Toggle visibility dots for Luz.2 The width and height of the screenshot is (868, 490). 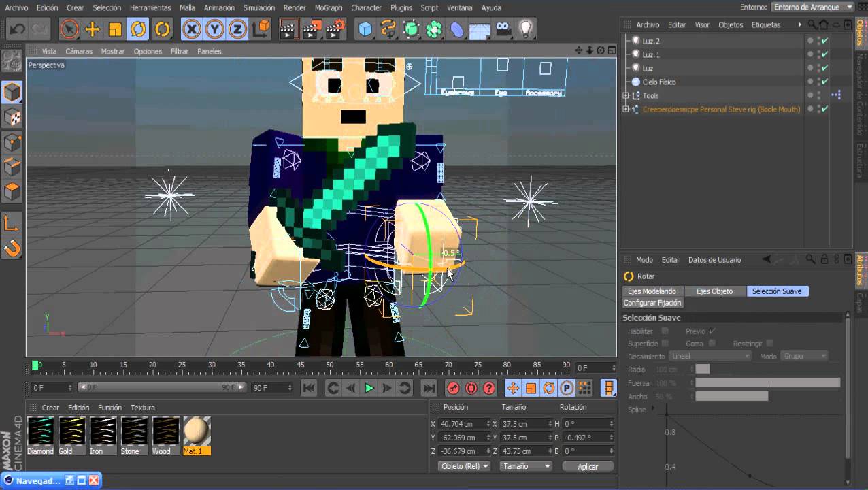[818, 41]
